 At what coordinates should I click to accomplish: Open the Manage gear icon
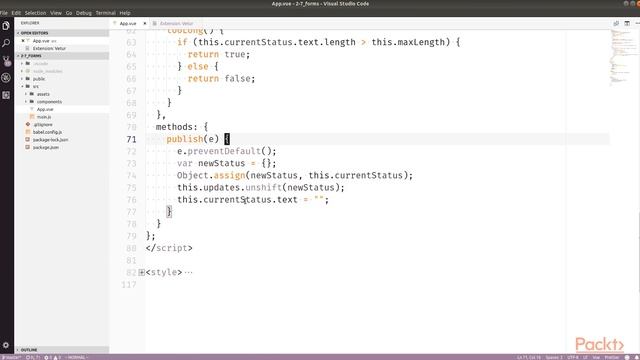pos(6,345)
